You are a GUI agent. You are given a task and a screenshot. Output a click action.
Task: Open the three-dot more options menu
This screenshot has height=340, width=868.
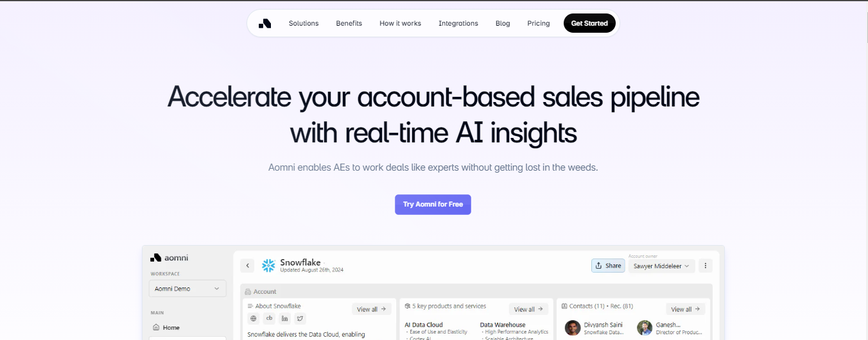[706, 266]
